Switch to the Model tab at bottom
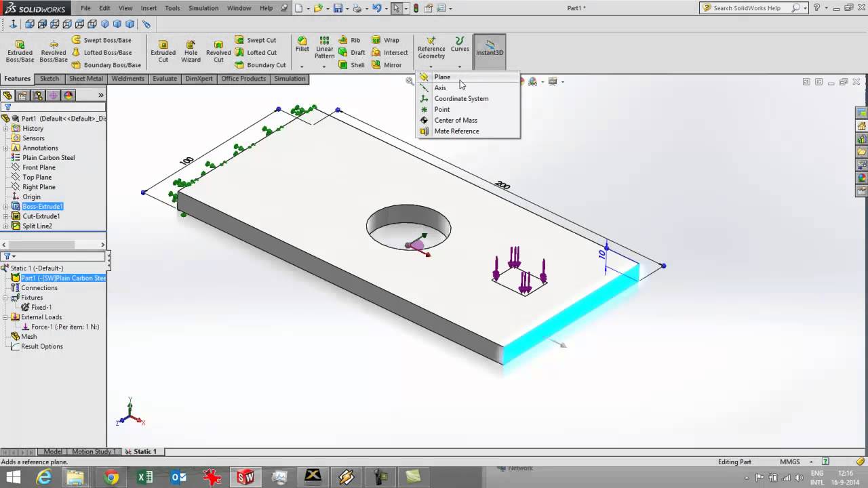This screenshot has width=868, height=488. 53,451
